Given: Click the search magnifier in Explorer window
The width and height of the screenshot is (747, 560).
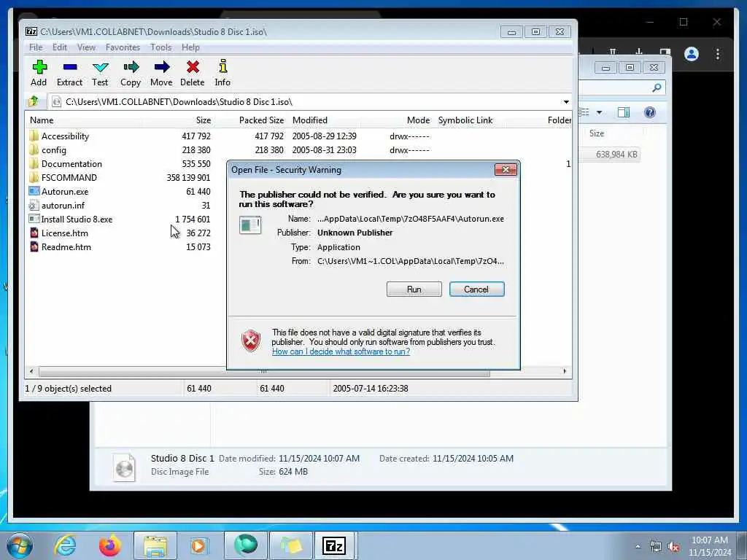Looking at the screenshot, I should [x=657, y=87].
